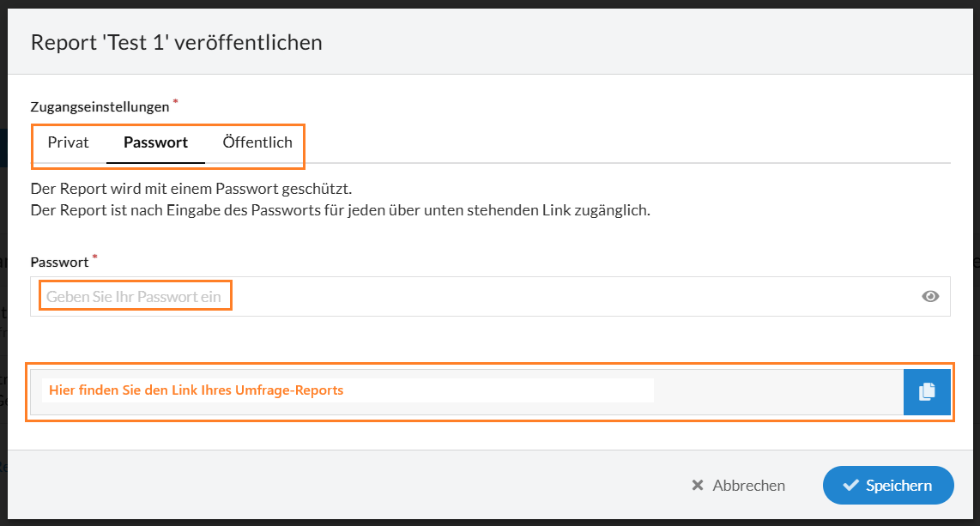Switch to the Öffentlich access option

tap(256, 142)
